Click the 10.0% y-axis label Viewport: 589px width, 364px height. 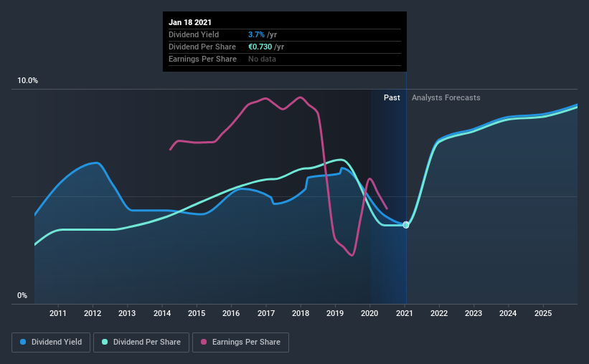point(28,81)
